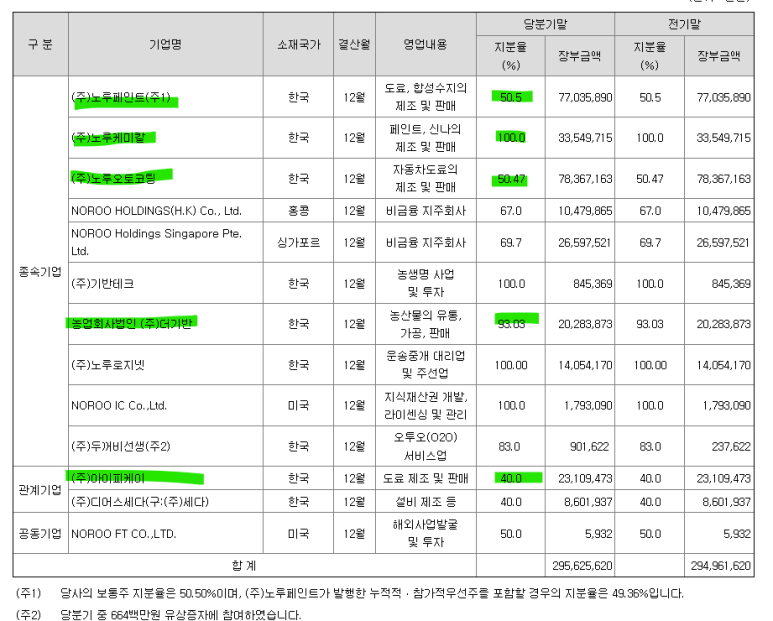The height and width of the screenshot is (621, 773).
Task: Click the (주1) footnote about 49.36% ownership
Action: [x=350, y=593]
